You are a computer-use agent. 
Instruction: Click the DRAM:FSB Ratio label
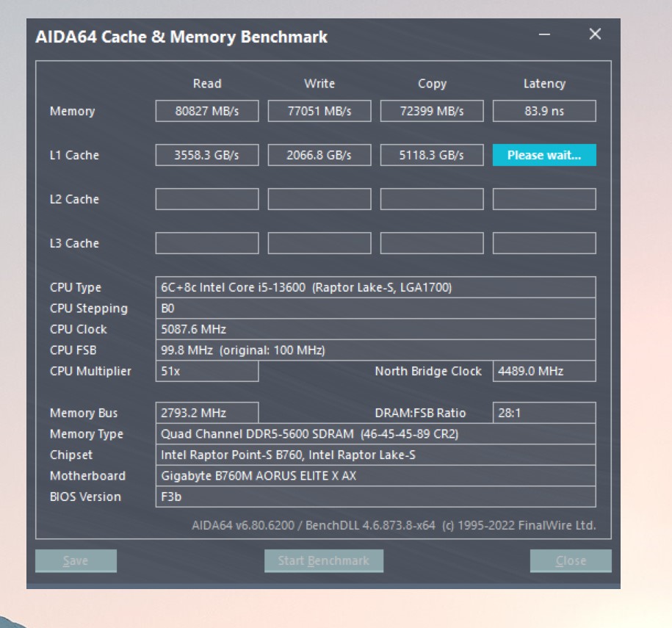420,413
